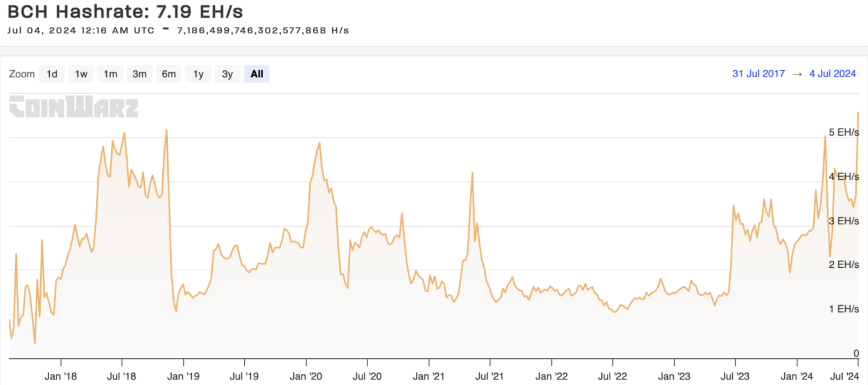This screenshot has height=385, width=868.
Task: Click the Jul '24 axis label
Action: [x=844, y=376]
